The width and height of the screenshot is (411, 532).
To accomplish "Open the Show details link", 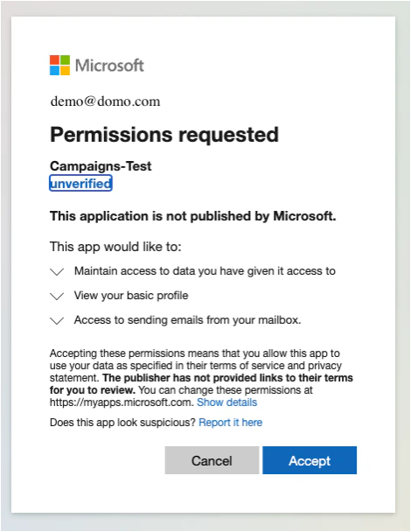I will click(226, 402).
